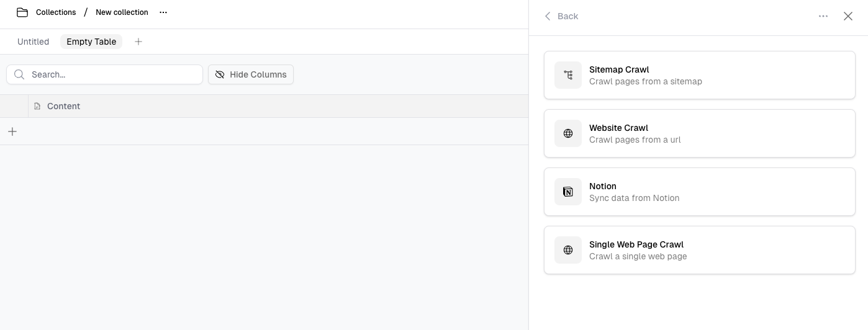The height and width of the screenshot is (330, 868).
Task: Focus the Search input field
Action: click(112, 74)
